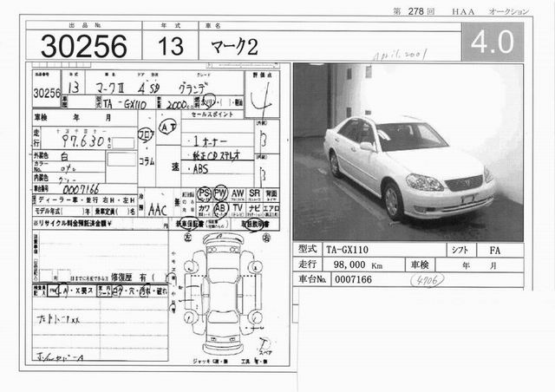Click the 1オーナー sales point
Viewport: 555px width, 392px height.
210,141
